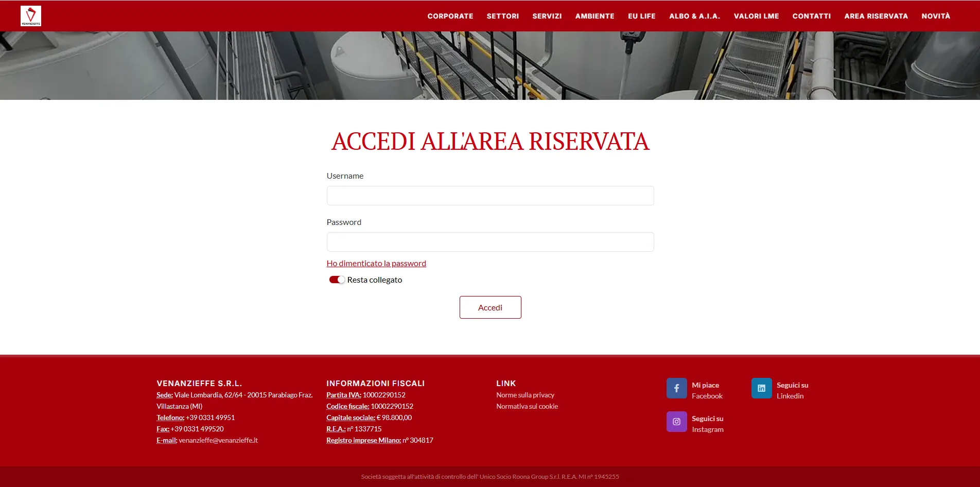
Task: Click Mi piace Facebook text link
Action: 707,390
